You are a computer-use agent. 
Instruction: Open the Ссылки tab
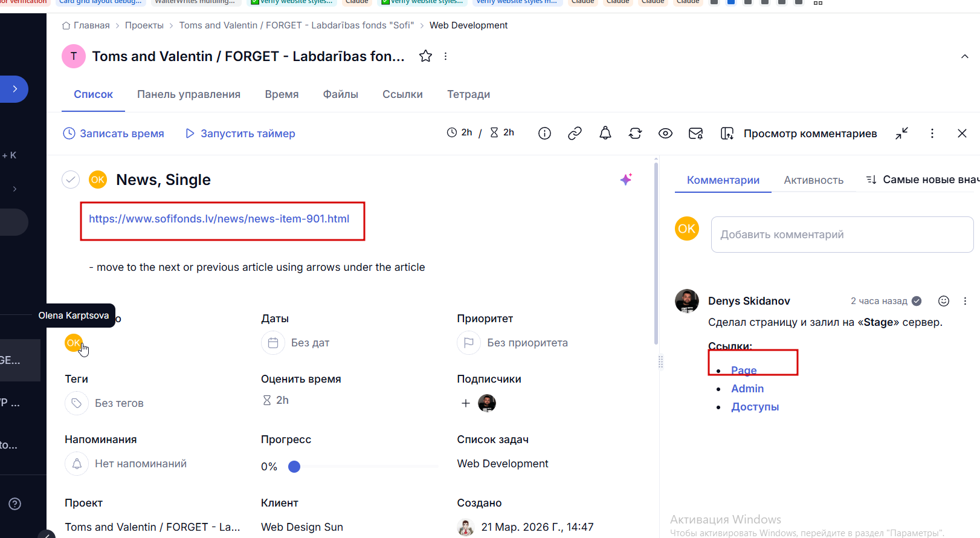point(402,94)
